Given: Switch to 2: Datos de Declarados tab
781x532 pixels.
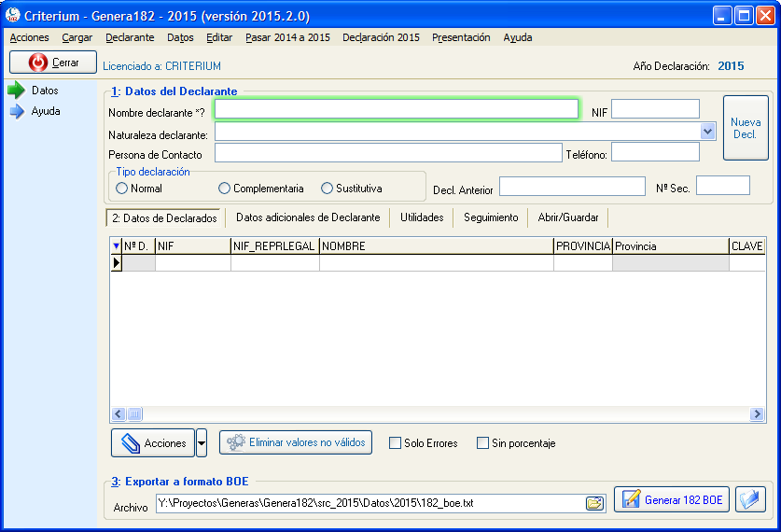Looking at the screenshot, I should pyautogui.click(x=164, y=218).
